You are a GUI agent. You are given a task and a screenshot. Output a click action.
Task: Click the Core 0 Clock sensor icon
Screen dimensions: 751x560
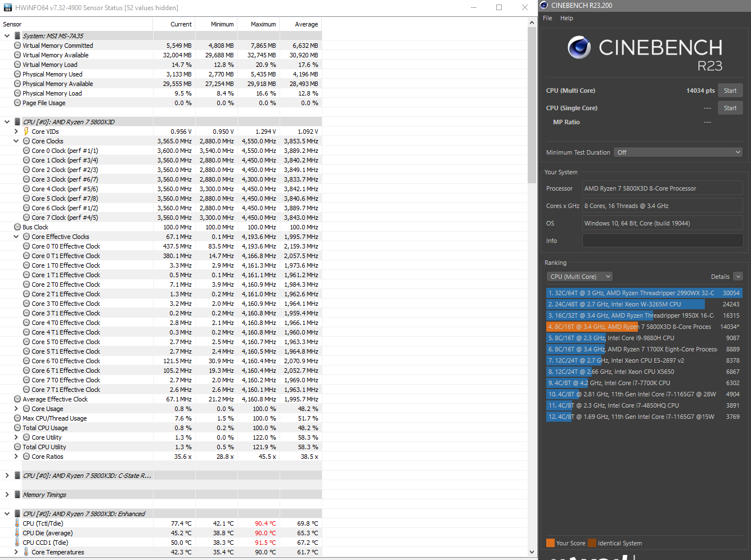26,151
